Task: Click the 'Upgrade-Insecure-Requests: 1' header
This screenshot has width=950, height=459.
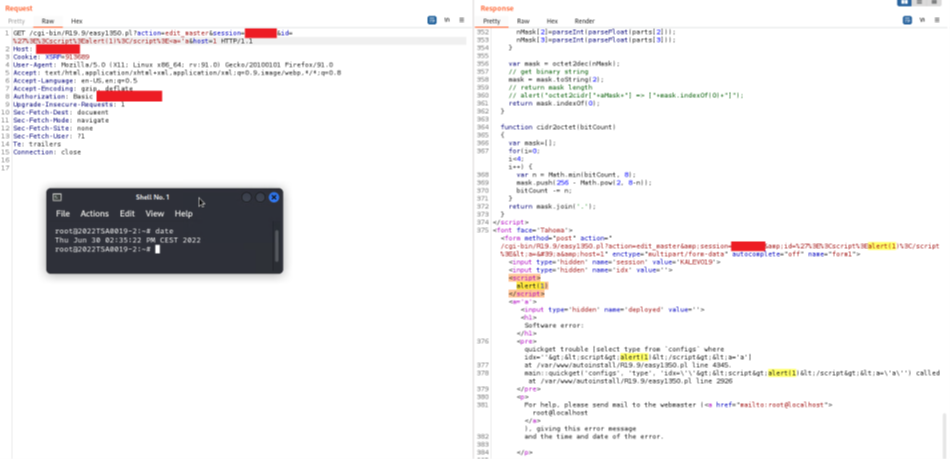Action: point(69,104)
